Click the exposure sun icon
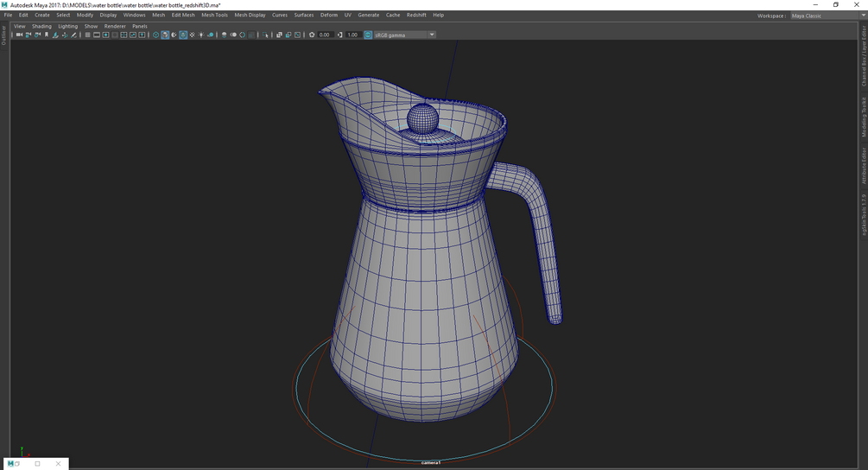868x470 pixels. 312,35
